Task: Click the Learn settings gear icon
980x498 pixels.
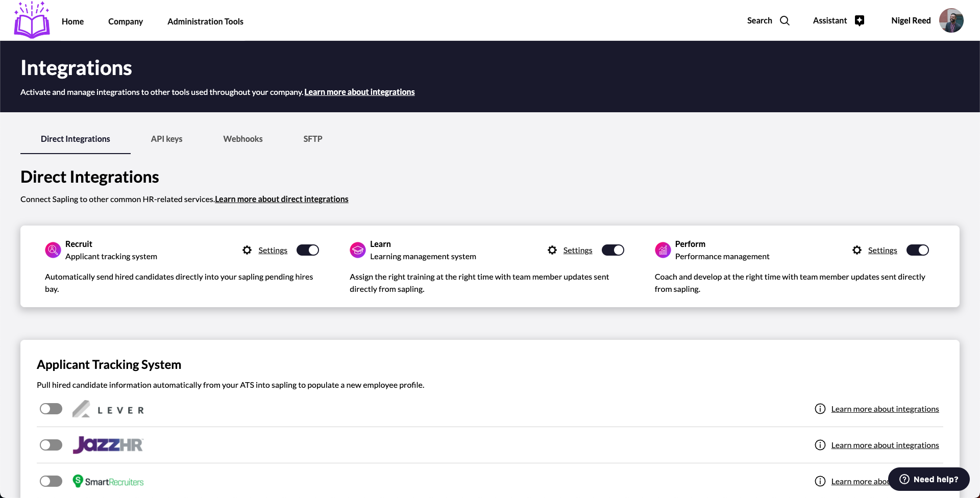Action: (x=552, y=250)
